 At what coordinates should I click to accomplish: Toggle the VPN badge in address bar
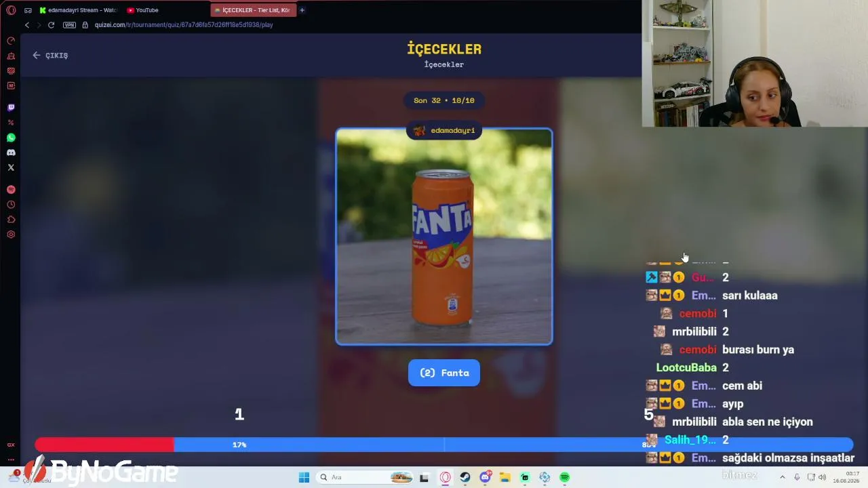tap(69, 25)
